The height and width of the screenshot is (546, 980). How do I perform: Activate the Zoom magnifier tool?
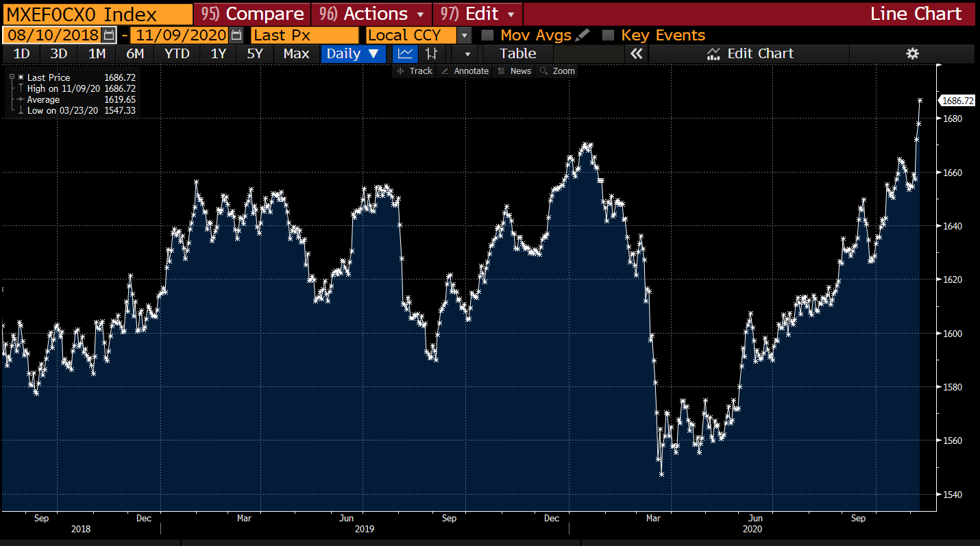pos(557,71)
